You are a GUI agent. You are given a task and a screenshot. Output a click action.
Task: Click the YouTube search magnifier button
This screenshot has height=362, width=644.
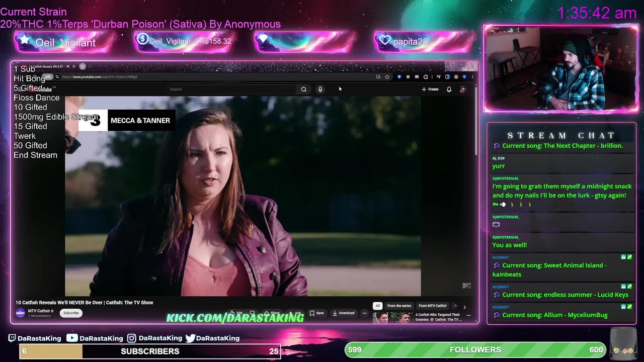(x=303, y=89)
